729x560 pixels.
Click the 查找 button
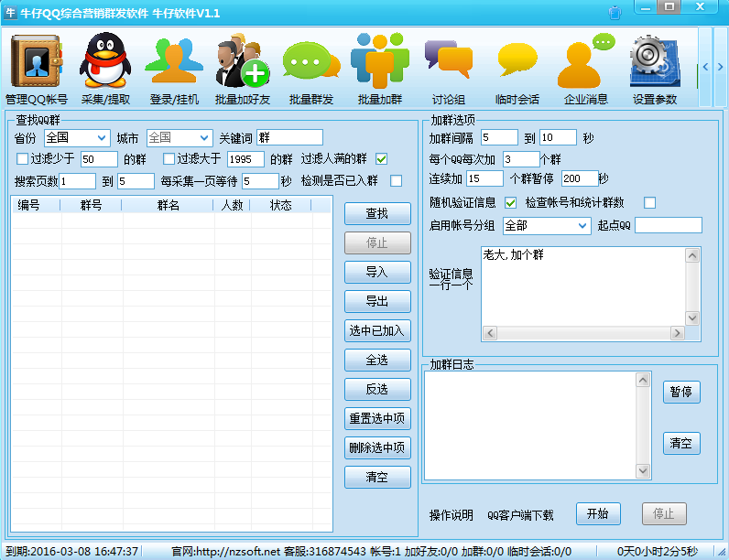(x=377, y=213)
